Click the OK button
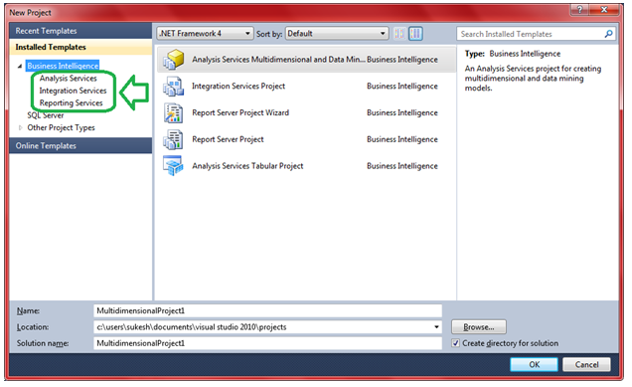 tap(534, 365)
